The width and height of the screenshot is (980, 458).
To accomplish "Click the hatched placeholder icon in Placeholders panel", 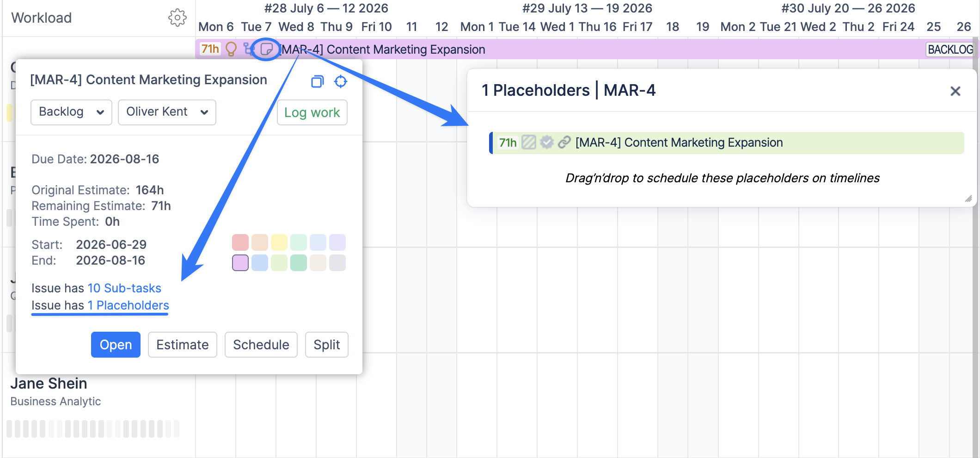I will (529, 142).
